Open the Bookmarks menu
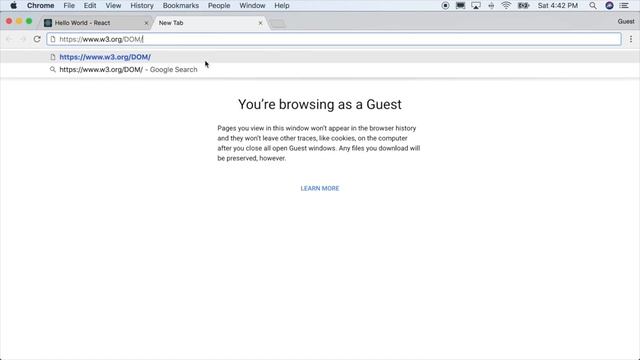 pos(180,5)
